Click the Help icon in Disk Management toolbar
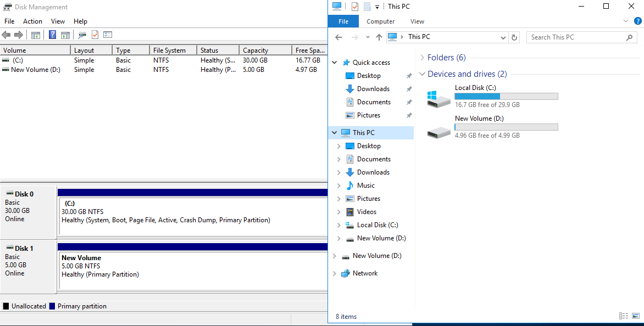Image resolution: width=644 pixels, height=326 pixels. [x=52, y=35]
